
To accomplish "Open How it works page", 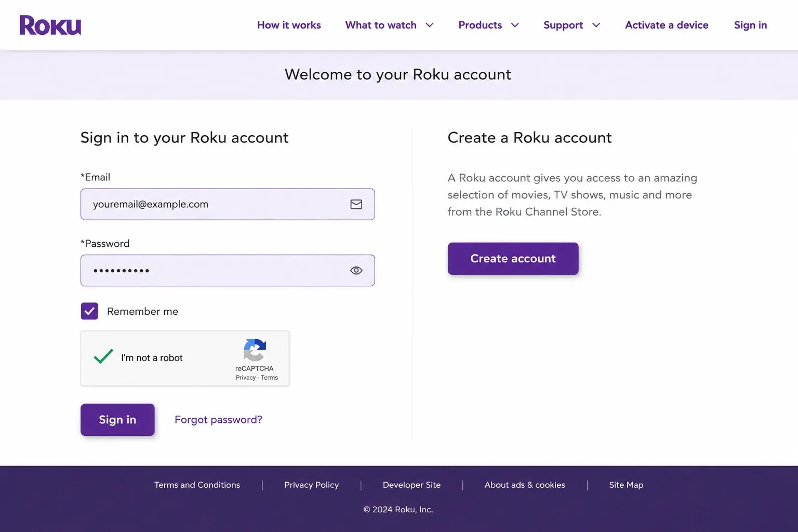I will pyautogui.click(x=289, y=25).
